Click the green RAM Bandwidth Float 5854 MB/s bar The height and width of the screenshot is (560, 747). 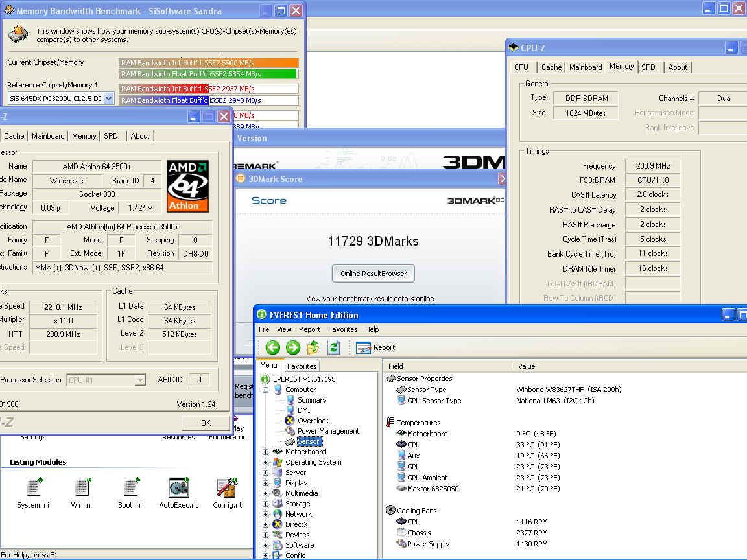pos(207,74)
